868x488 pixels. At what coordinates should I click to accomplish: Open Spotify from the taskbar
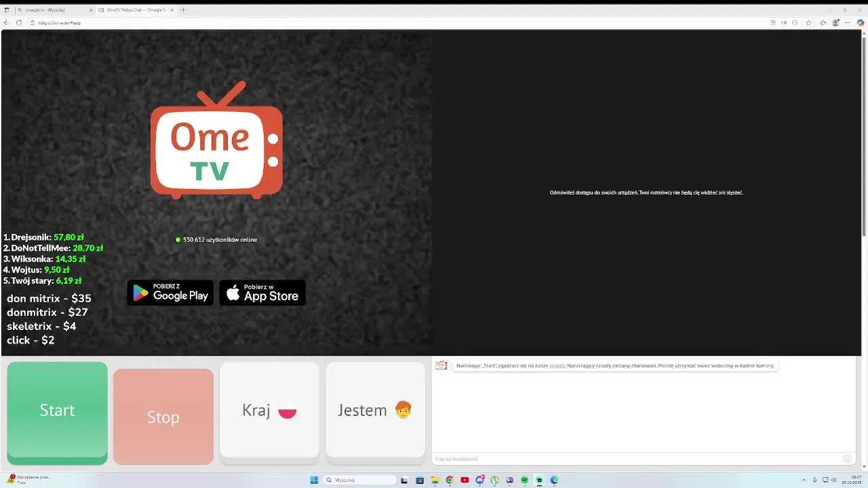click(524, 480)
